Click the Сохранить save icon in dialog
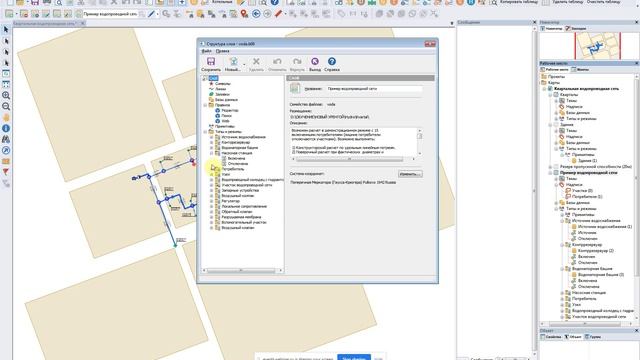 click(x=211, y=62)
